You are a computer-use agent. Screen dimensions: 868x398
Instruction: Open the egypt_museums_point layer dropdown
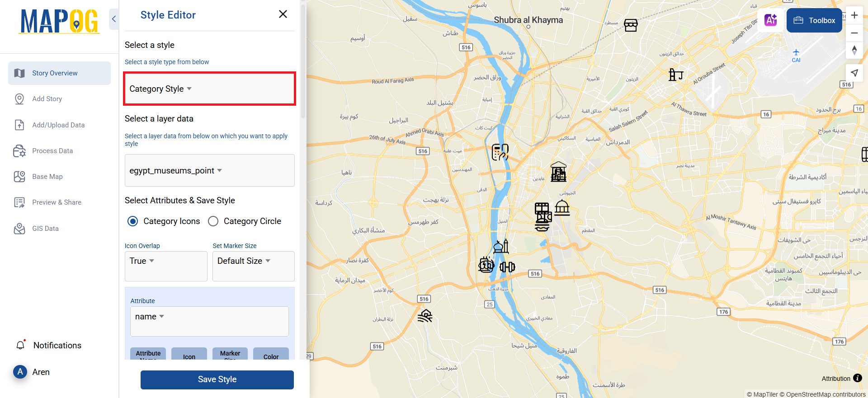tap(210, 170)
